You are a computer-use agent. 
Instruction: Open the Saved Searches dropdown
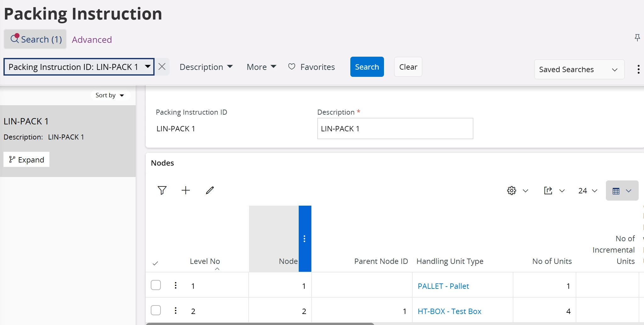pyautogui.click(x=579, y=69)
